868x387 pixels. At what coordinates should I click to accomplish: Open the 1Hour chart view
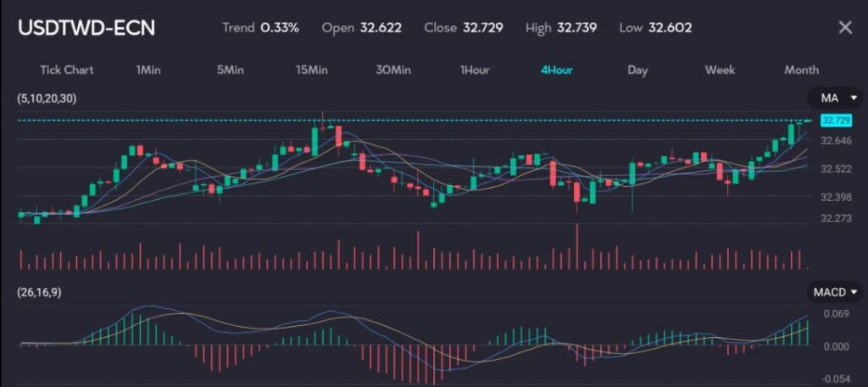[x=475, y=69]
